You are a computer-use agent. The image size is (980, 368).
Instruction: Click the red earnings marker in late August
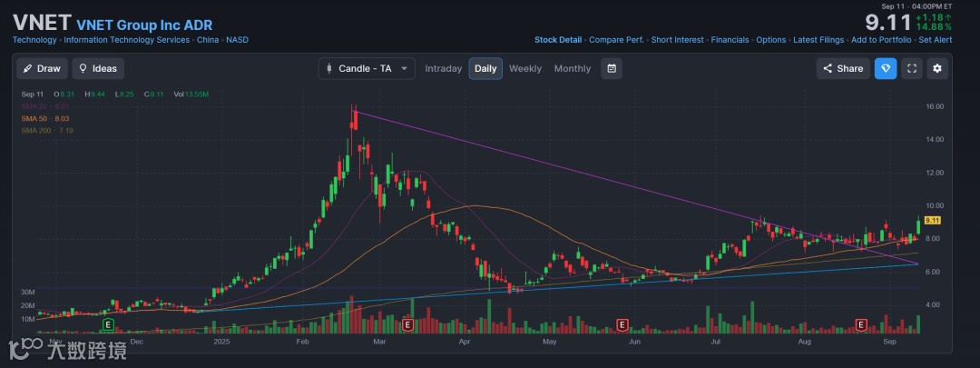tap(861, 324)
